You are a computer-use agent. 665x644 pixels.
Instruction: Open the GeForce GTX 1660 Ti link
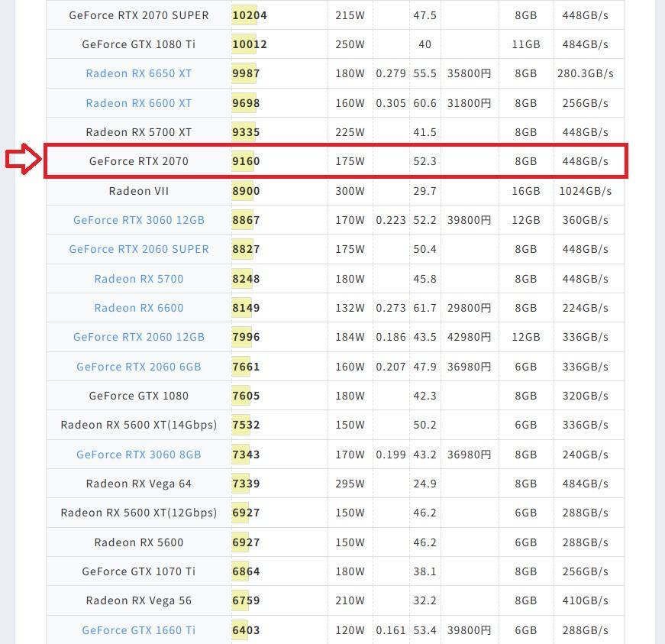(x=139, y=630)
